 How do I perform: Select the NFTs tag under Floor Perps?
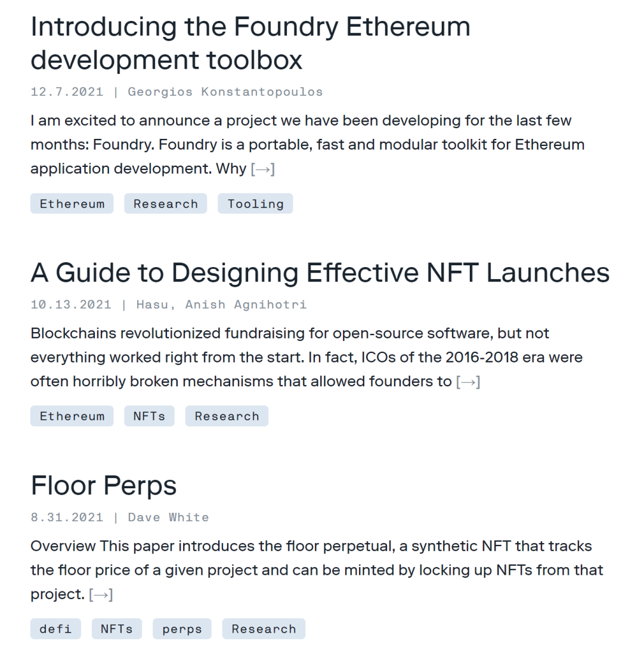point(117,629)
